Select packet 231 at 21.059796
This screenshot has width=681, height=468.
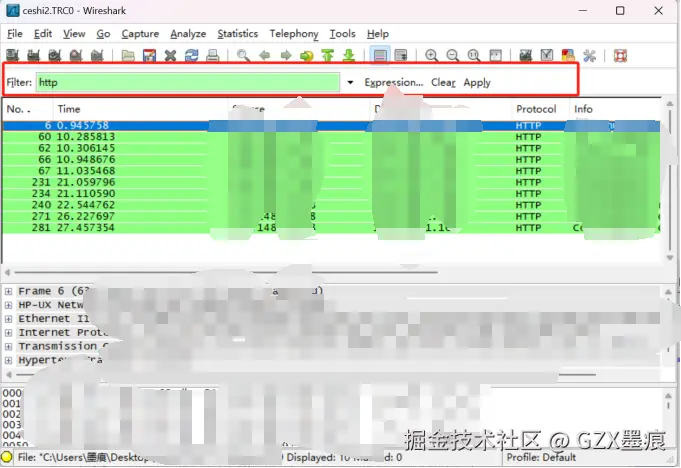pyautogui.click(x=331, y=182)
